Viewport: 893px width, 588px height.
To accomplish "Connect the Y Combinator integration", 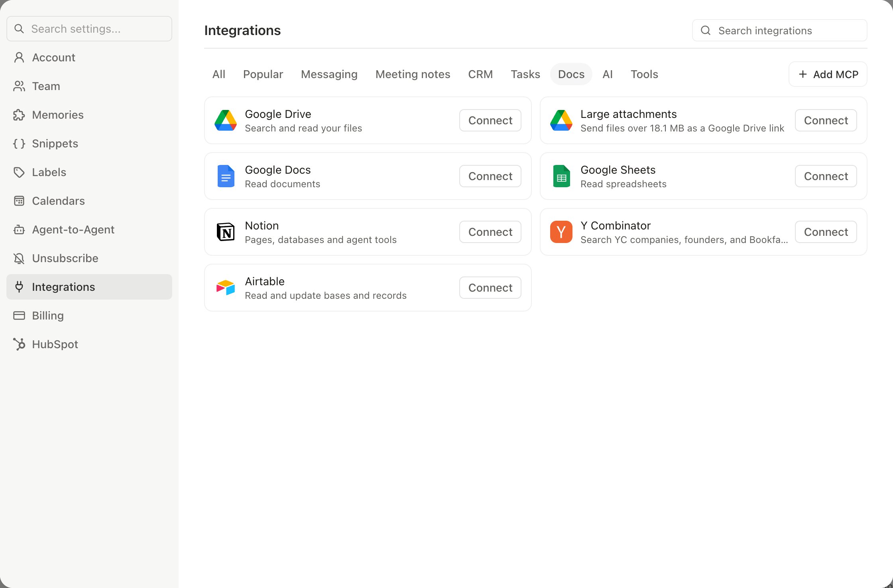I will [x=826, y=232].
